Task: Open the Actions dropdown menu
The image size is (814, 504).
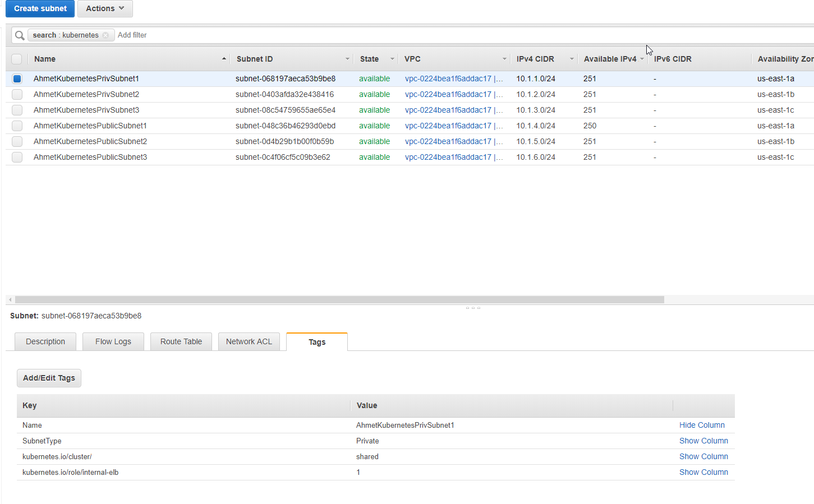Action: click(x=104, y=8)
